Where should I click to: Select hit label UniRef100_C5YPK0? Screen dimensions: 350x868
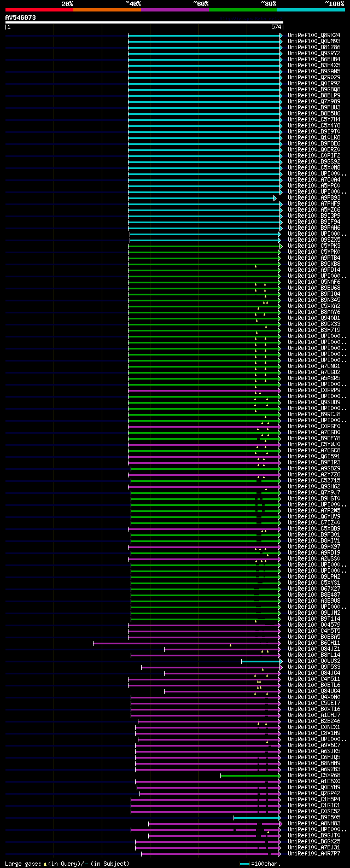(315, 252)
